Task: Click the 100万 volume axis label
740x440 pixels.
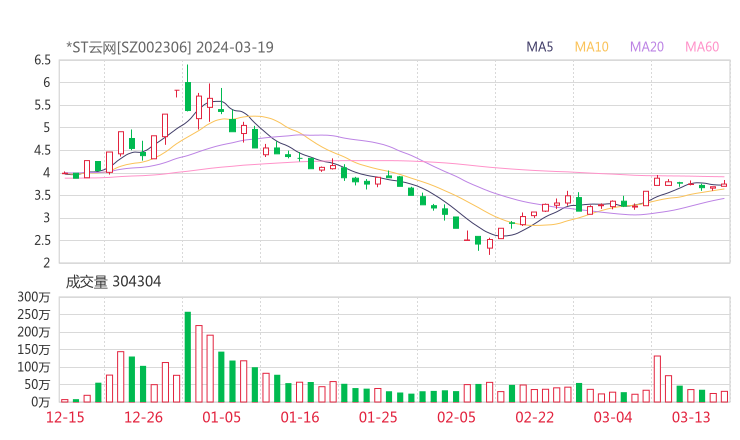Action: 34,367
